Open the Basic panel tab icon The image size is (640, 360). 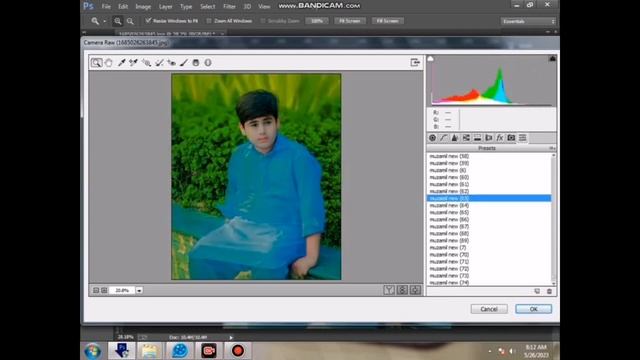pyautogui.click(x=433, y=138)
